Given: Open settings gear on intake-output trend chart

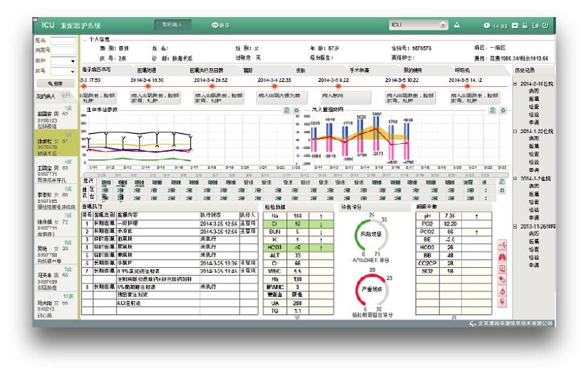Looking at the screenshot, I should pyautogui.click(x=503, y=111).
